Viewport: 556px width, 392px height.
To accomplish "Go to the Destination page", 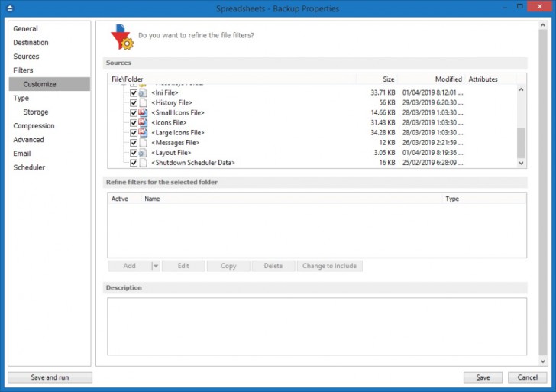I will coord(31,43).
